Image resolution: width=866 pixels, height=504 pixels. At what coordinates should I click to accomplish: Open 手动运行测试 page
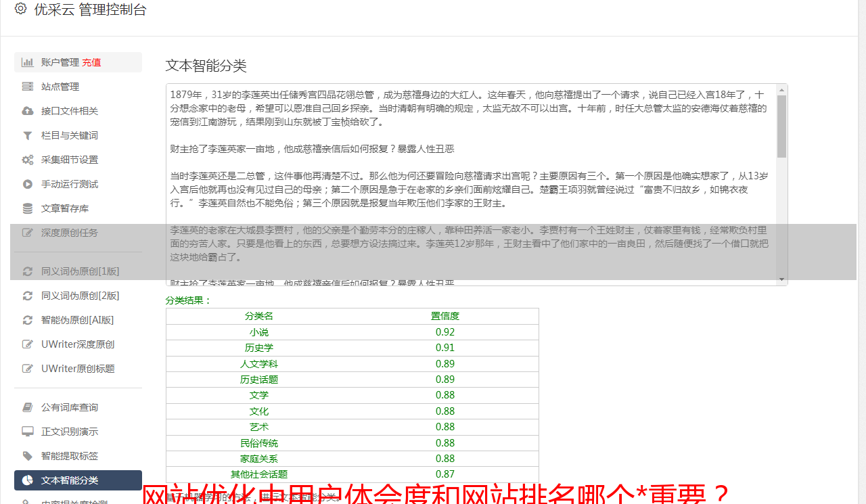(x=78, y=184)
